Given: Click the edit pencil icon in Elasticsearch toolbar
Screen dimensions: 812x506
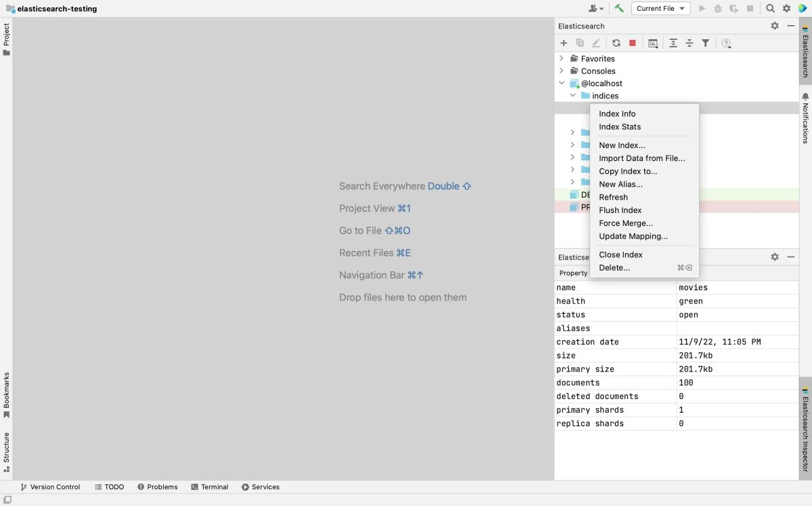Looking at the screenshot, I should click(x=595, y=43).
